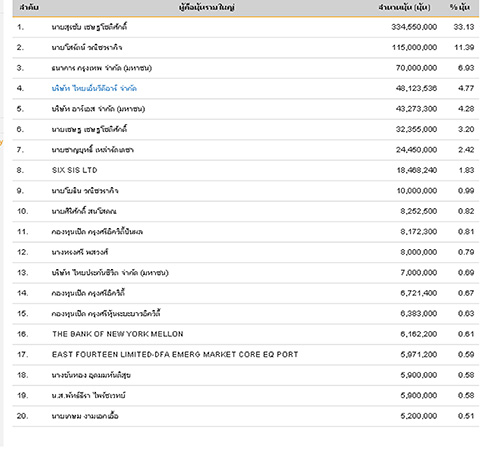Click the 'ผู้ถือหุ้นรายใหญ่' column header
Image resolution: width=500 pixels, height=456 pixels.
point(207,7)
